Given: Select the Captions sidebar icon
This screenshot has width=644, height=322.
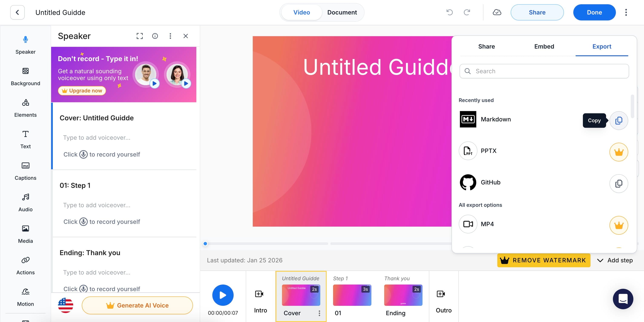Looking at the screenshot, I should click(x=25, y=171).
